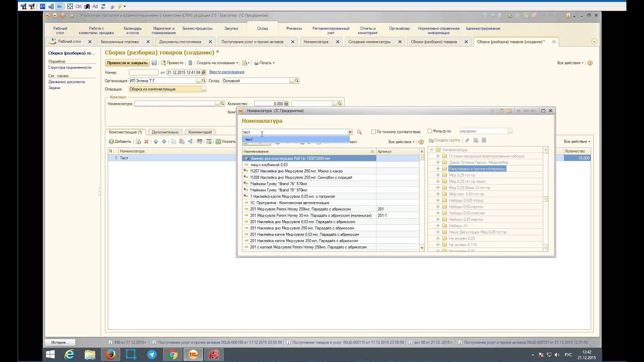Open Структура подчиненности link in left panel
This screenshot has height=362, width=644.
(x=70, y=67)
